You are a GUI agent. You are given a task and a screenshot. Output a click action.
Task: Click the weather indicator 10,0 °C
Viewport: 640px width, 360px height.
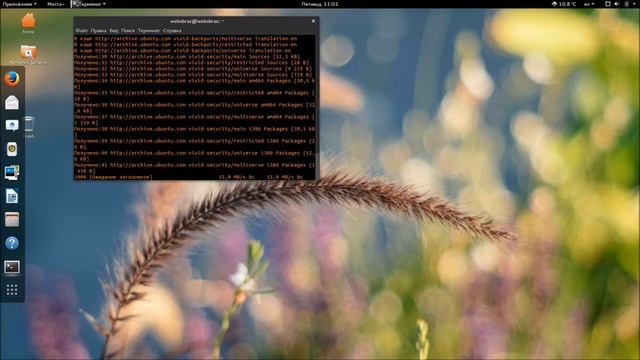(564, 4)
